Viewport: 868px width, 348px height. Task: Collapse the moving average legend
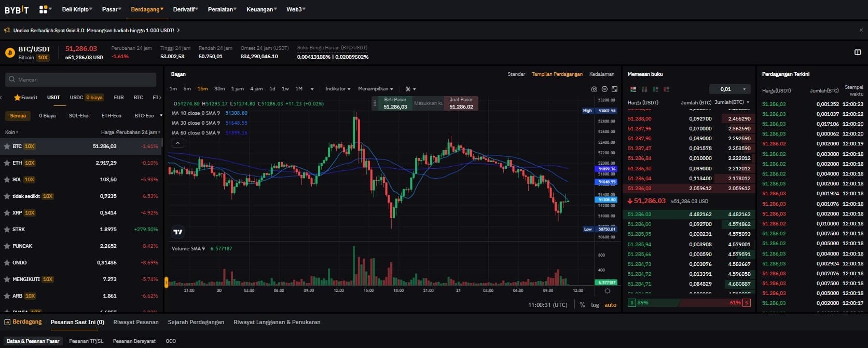(x=177, y=143)
